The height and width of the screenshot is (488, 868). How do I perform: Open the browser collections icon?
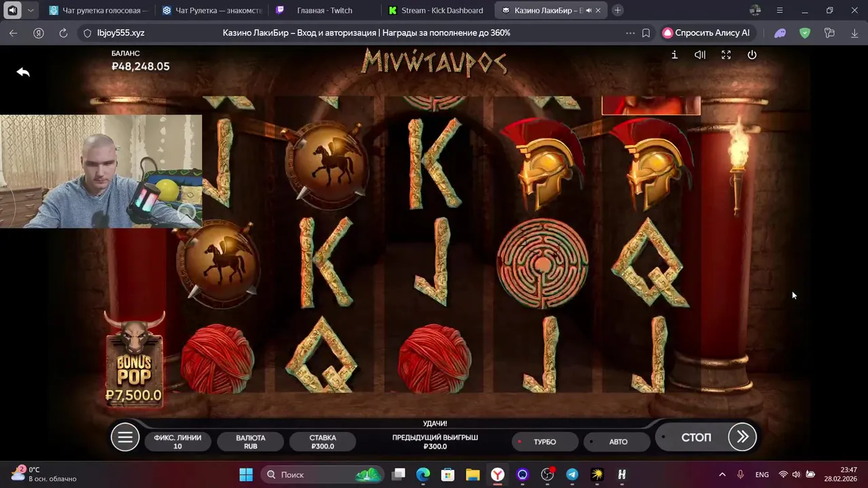point(829,33)
